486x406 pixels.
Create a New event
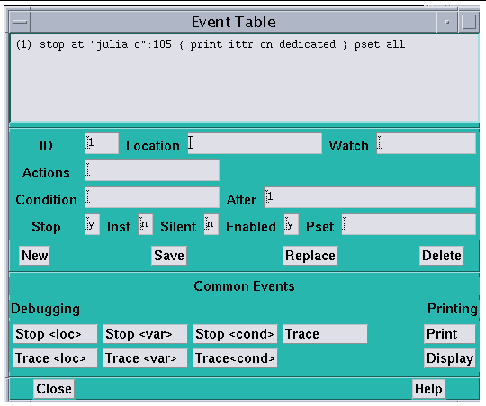point(35,256)
